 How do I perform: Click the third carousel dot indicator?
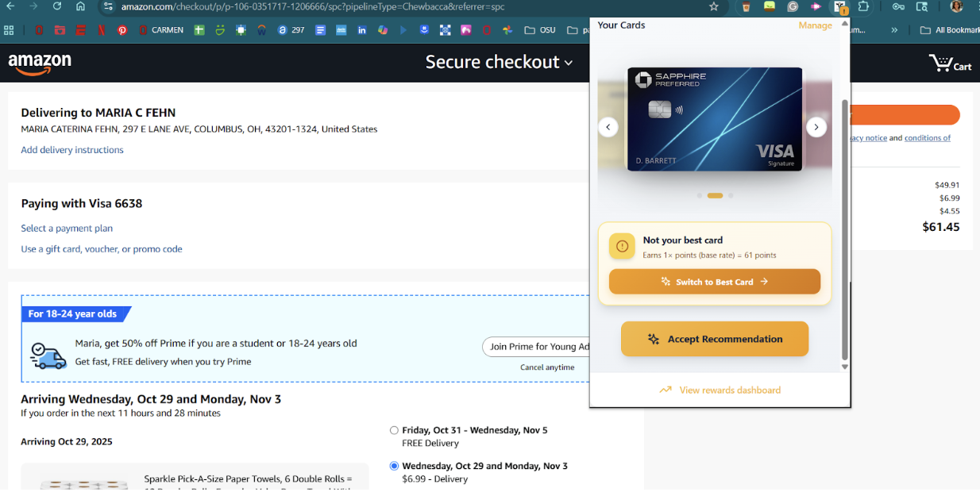click(x=731, y=195)
